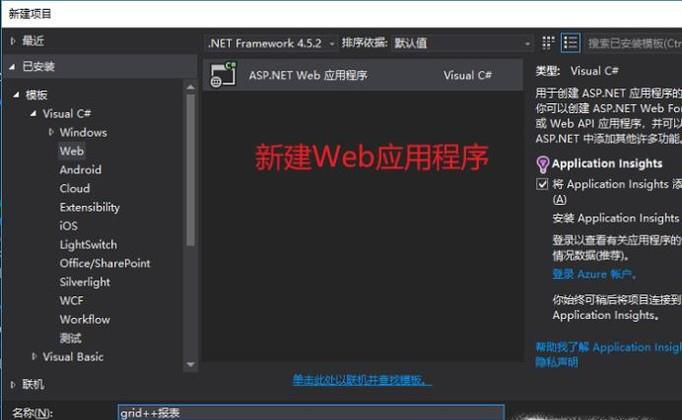
Task: Select the Silverlight template category
Action: pos(85,282)
